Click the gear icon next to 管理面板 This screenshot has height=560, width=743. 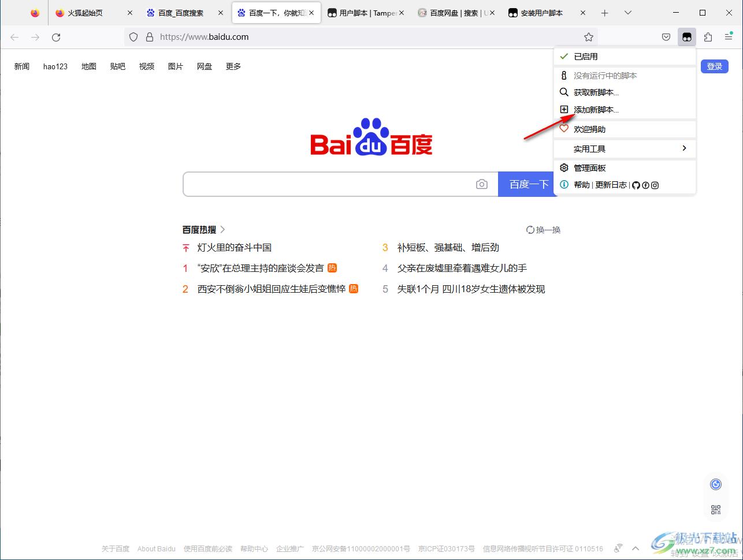pos(564,168)
